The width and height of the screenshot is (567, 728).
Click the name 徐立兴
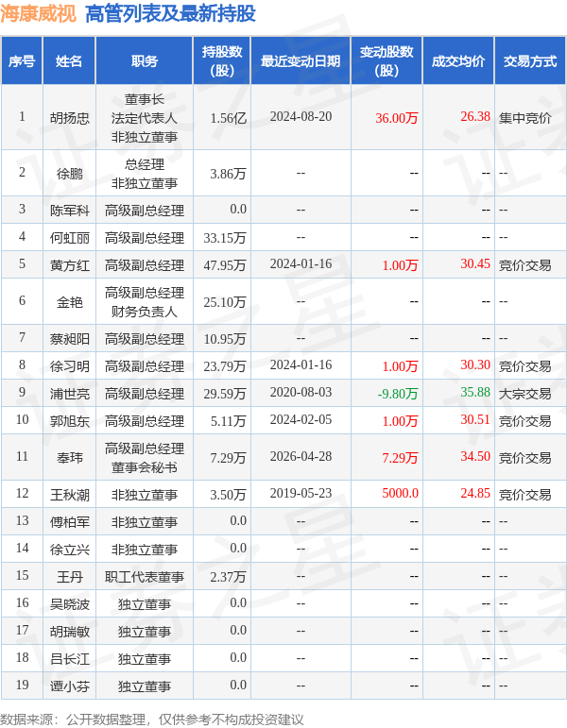70,550
